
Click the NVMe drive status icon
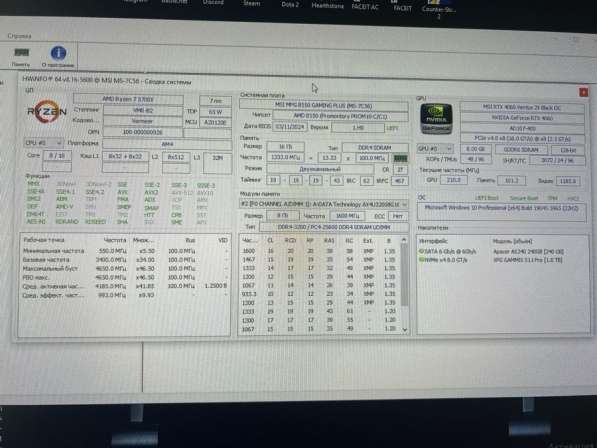[421, 260]
